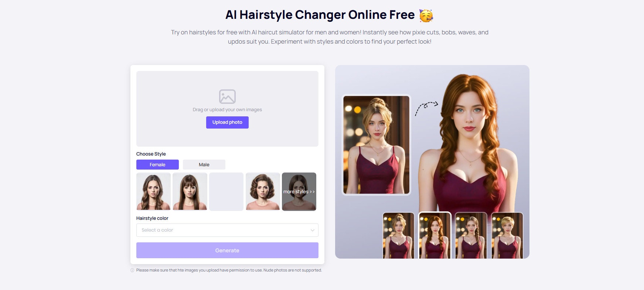Switch to the Male style tab
Image resolution: width=644 pixels, height=290 pixels.
coord(204,164)
